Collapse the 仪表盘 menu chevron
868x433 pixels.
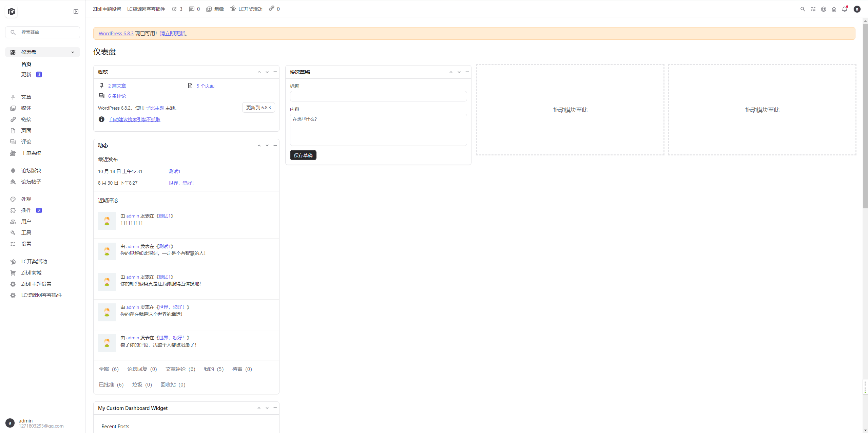(x=73, y=52)
